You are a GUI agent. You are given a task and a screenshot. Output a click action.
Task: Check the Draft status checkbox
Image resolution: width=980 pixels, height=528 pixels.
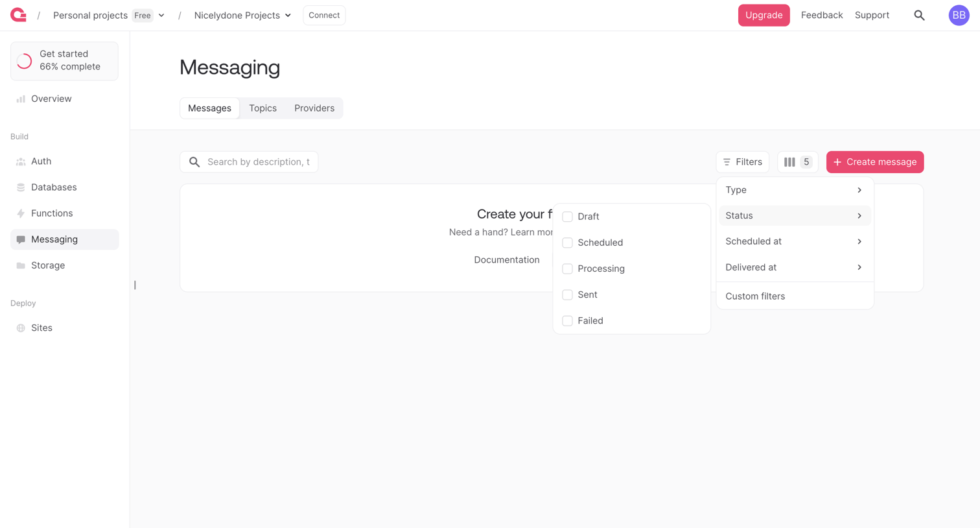click(x=567, y=217)
